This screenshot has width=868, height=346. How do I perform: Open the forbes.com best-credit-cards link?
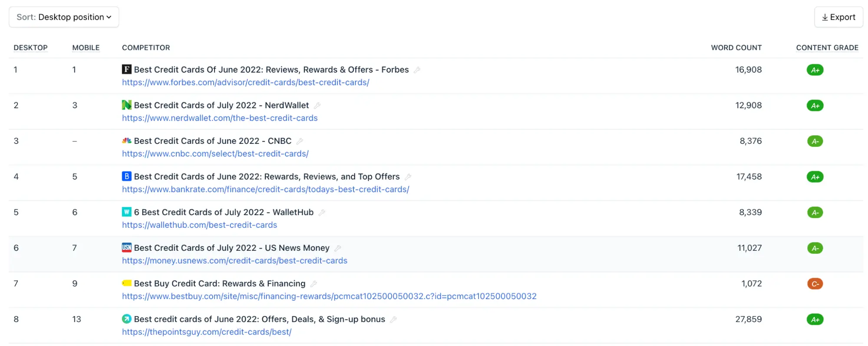pyautogui.click(x=245, y=82)
